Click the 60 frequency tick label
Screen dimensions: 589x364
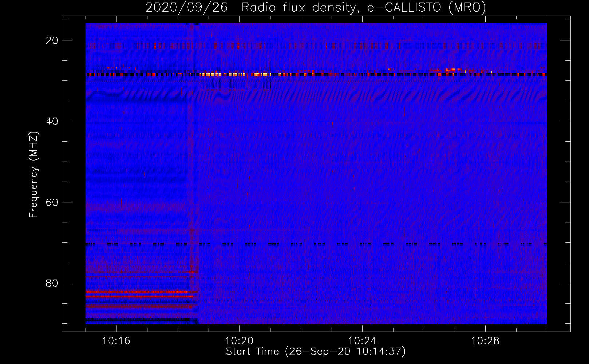pos(52,202)
